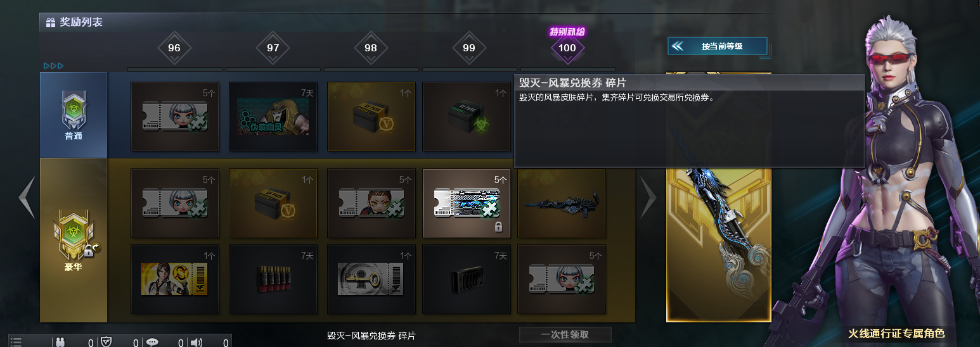Screen dimensions: 980x347
Task: Go to next reward page arrow
Action: click(x=648, y=198)
